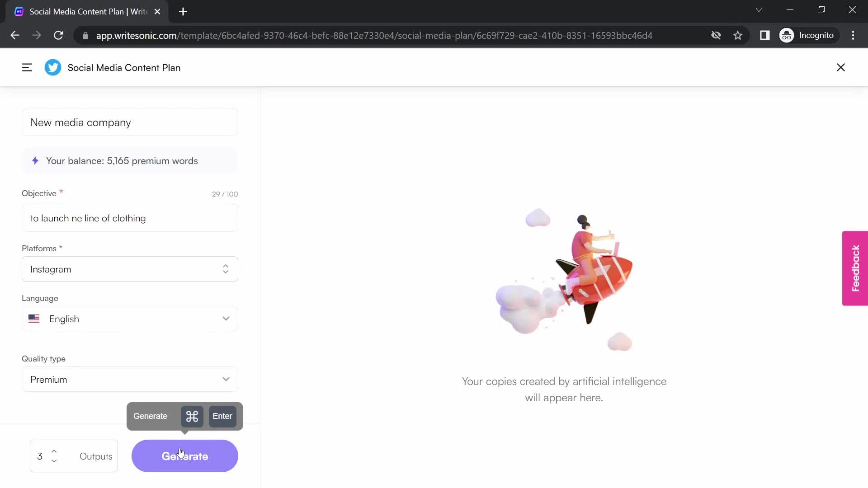Click the Generate tooltip popup button

pyautogui.click(x=151, y=416)
